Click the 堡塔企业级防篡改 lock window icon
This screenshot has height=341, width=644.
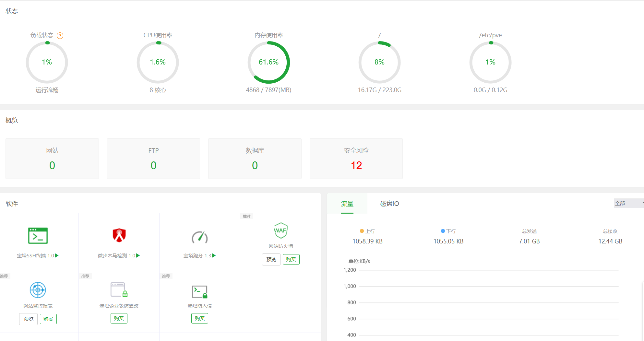click(119, 290)
